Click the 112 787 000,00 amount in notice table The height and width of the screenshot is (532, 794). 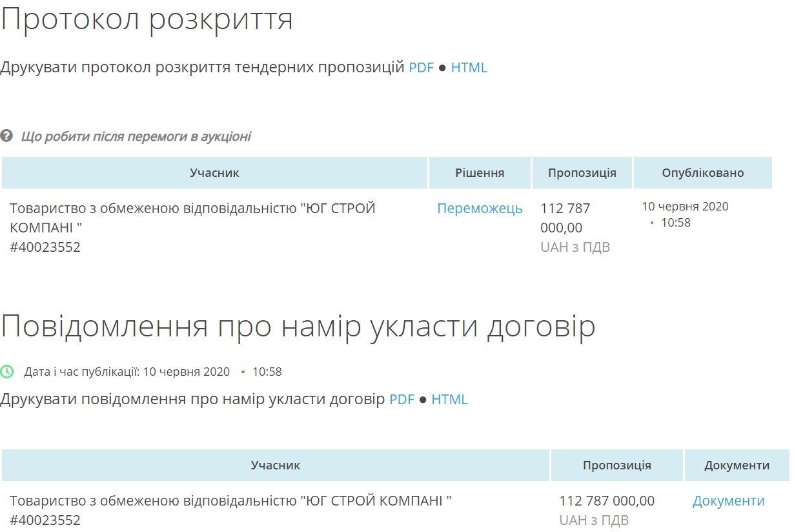607,500
